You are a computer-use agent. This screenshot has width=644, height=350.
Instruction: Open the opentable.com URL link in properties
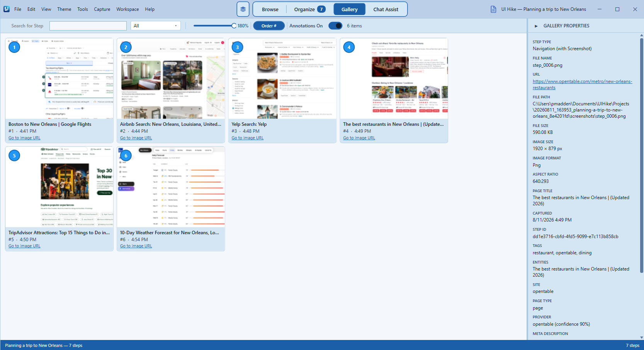tap(582, 85)
